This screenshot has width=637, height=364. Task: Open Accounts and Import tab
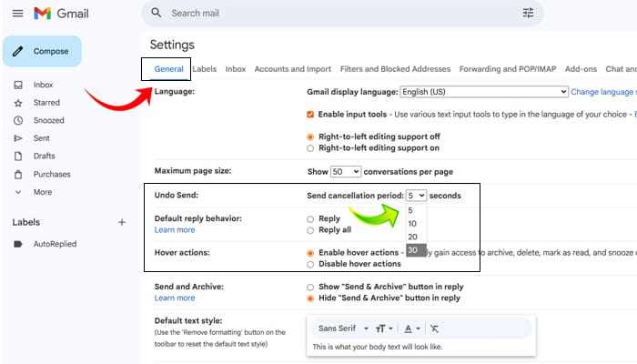(x=293, y=69)
